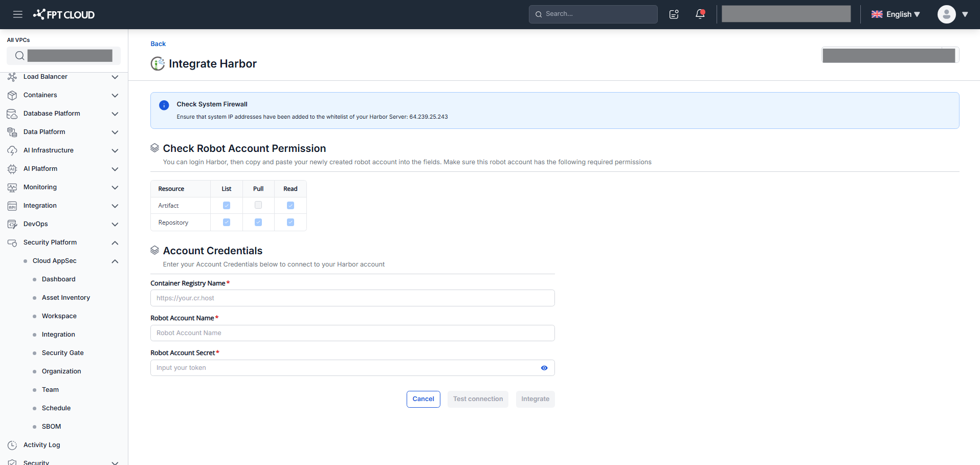Toggle Artifact List permission checkbox
The height and width of the screenshot is (465, 980).
227,205
